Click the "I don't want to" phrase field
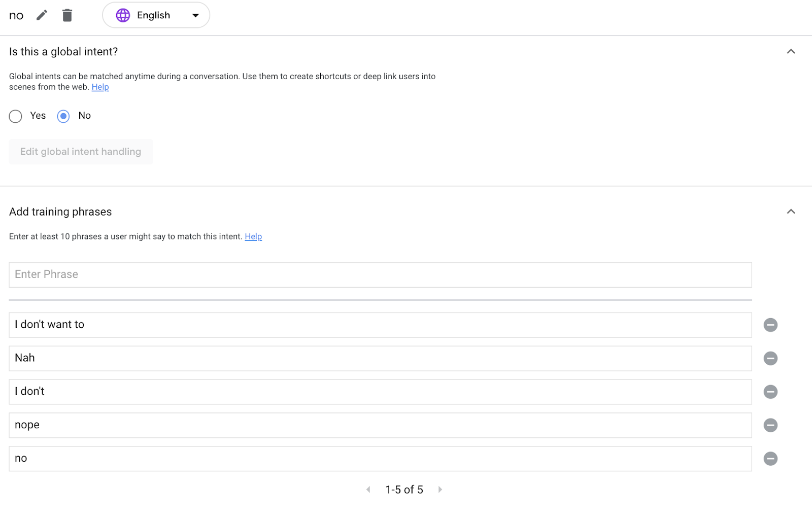 380,325
